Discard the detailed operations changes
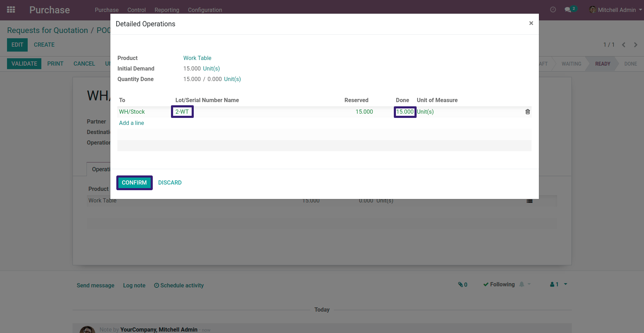 [x=170, y=182]
